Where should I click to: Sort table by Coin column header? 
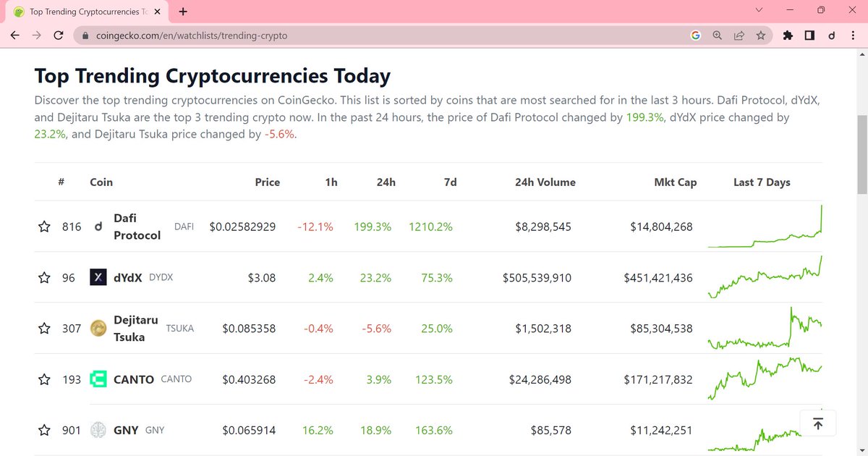[101, 182]
